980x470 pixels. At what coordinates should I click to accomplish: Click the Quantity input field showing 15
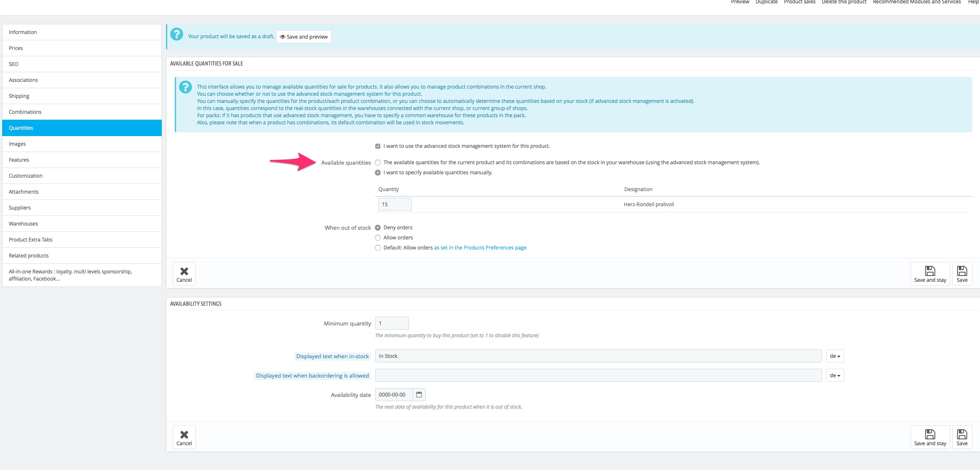(x=394, y=205)
